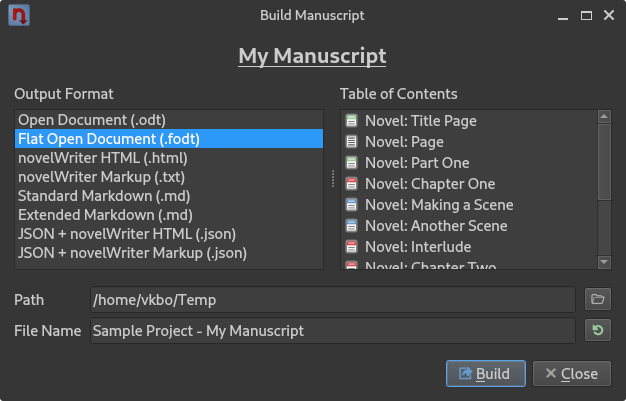
Task: Select Extended Markdown (.md) format
Action: click(x=169, y=214)
